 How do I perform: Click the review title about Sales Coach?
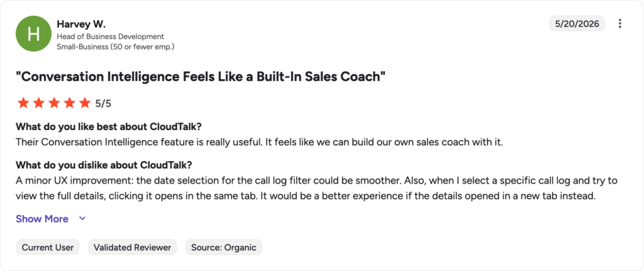[x=201, y=77]
